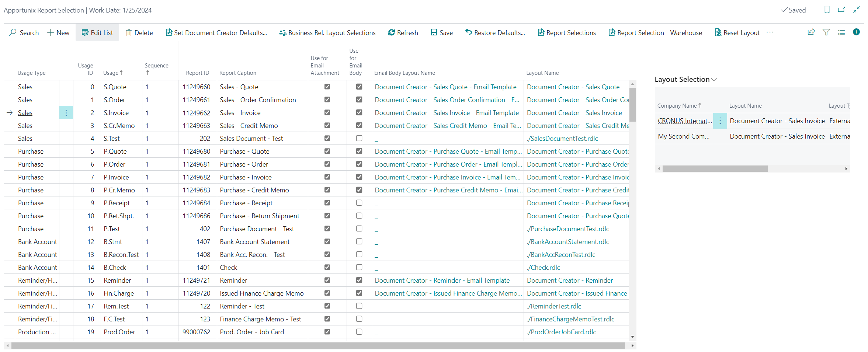The width and height of the screenshot is (868, 352).
Task: Select Report ID 11249661 cell
Action: 198,100
